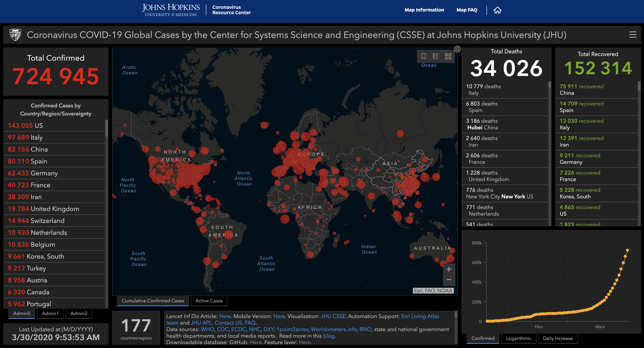Image resolution: width=644 pixels, height=348 pixels.
Task: Click the bookmarks icon on map
Action: [x=423, y=56]
